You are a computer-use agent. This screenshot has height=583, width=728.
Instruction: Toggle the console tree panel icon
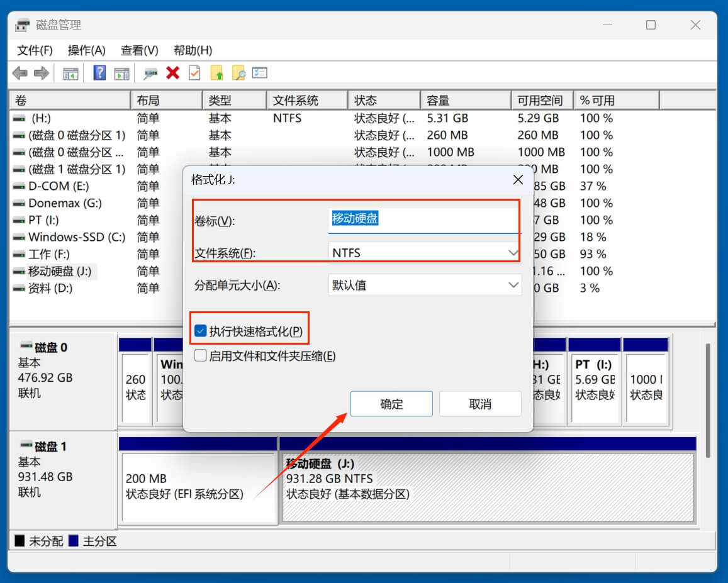(x=70, y=73)
